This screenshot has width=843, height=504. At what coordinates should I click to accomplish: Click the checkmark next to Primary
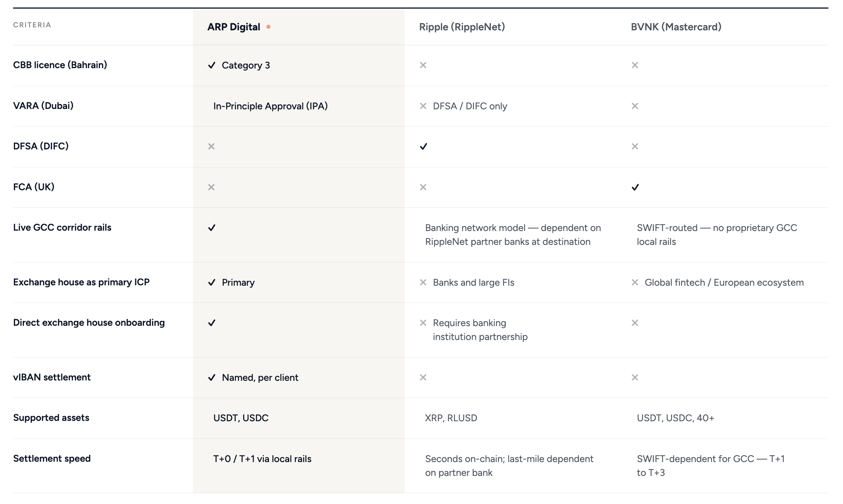(212, 282)
